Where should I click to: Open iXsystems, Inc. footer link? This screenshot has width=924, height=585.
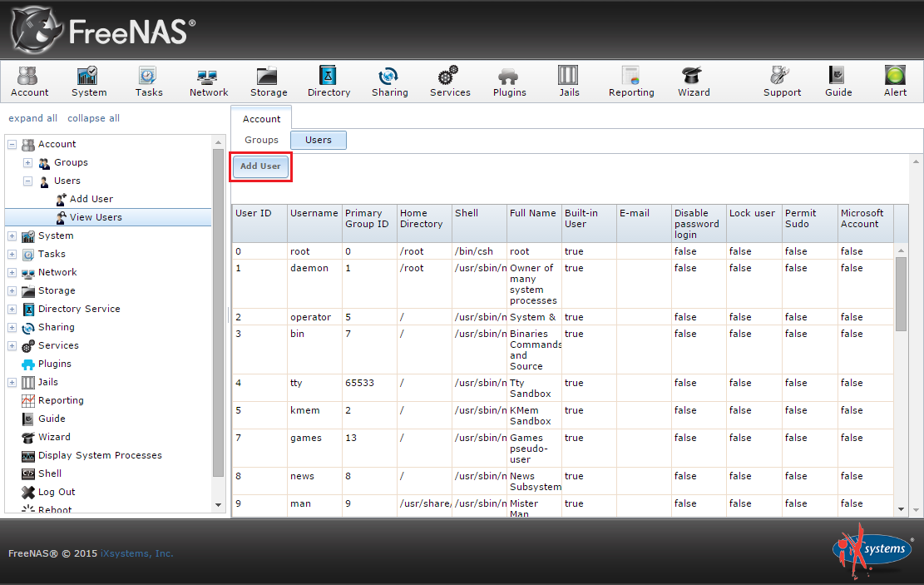pyautogui.click(x=136, y=553)
